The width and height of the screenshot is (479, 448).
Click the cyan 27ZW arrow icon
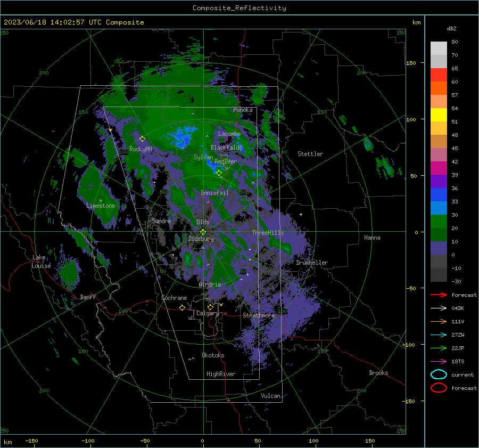point(439,335)
